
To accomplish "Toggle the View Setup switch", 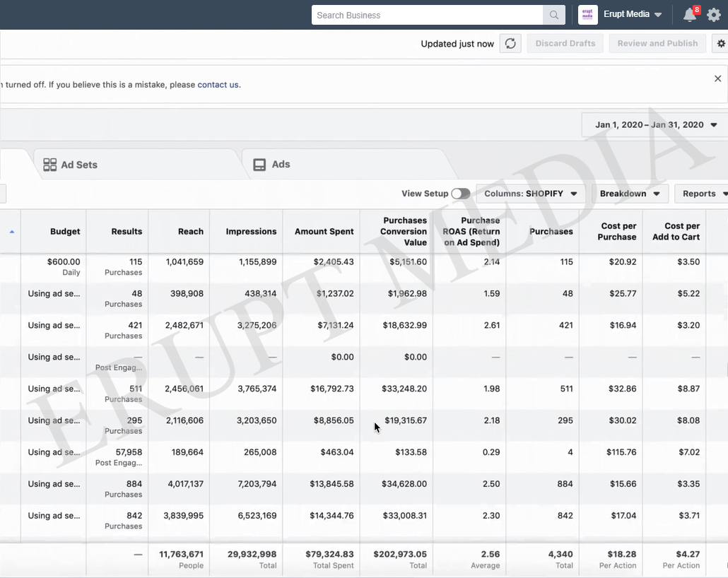I will [461, 194].
